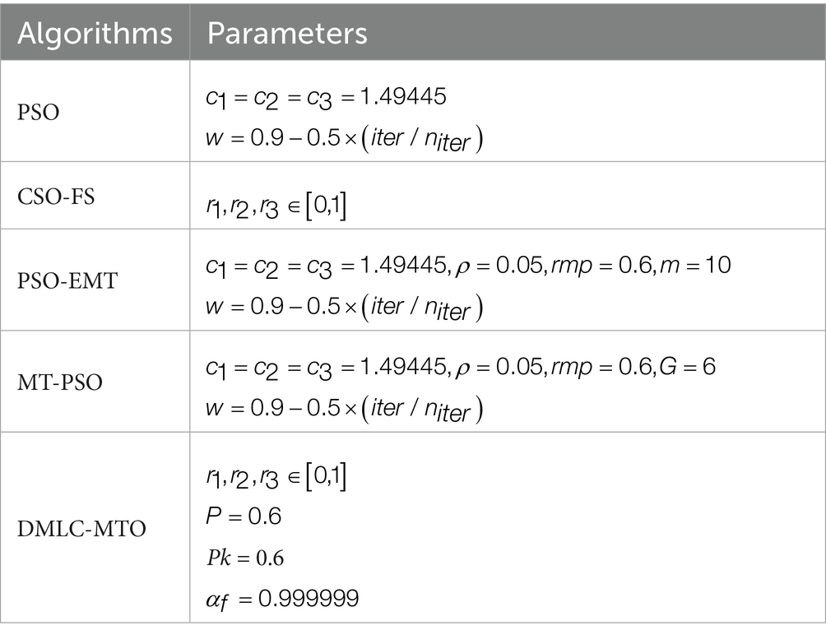Click PSO's c1 = c2 = c3 = 1.49445 line
This screenshot has height=644, width=826.
pos(326,98)
